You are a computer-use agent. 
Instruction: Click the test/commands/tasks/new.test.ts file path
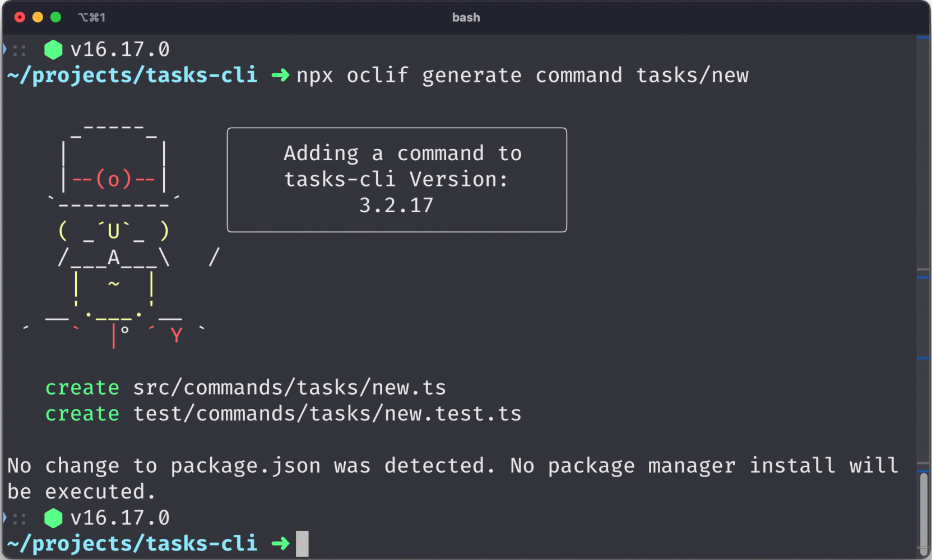tap(327, 414)
